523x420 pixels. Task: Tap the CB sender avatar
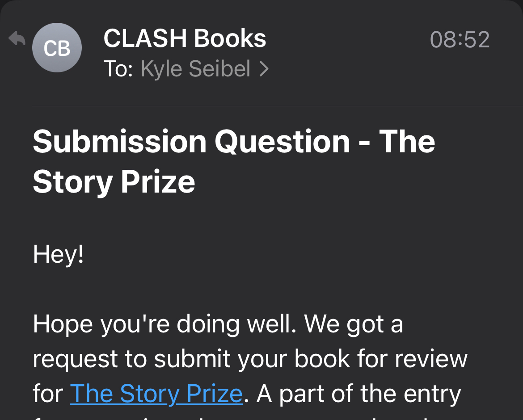[57, 48]
